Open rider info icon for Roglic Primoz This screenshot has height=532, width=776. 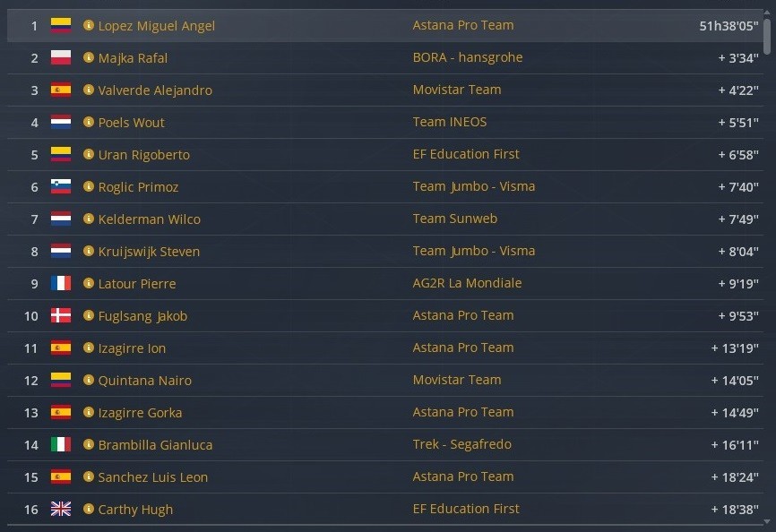[x=89, y=186]
